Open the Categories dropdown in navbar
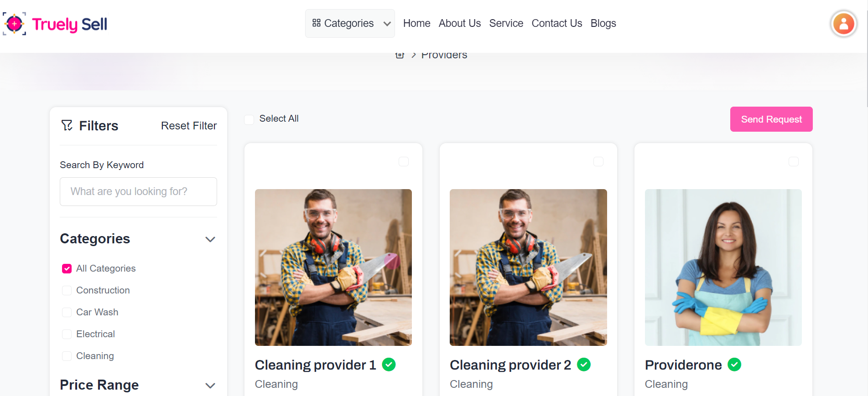Viewport: 868px width, 396px height. [x=350, y=23]
